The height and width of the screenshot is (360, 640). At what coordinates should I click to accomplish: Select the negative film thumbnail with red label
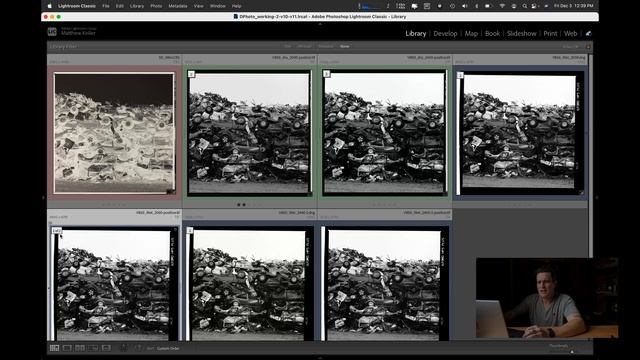pyautogui.click(x=114, y=133)
